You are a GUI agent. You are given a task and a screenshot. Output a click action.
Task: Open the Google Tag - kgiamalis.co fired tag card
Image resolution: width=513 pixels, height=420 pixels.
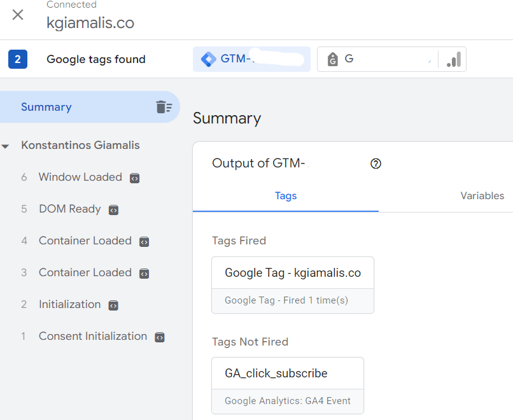point(293,285)
